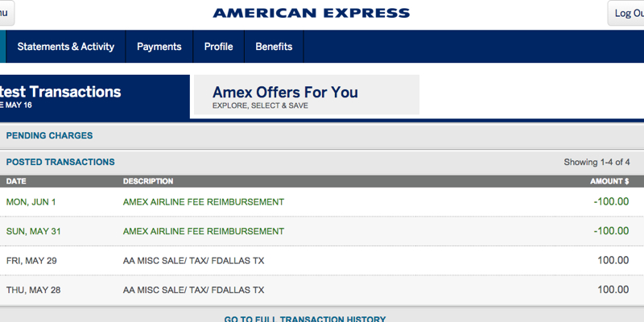Open the Statements & Activity menu
This screenshot has height=322, width=644.
(66, 47)
